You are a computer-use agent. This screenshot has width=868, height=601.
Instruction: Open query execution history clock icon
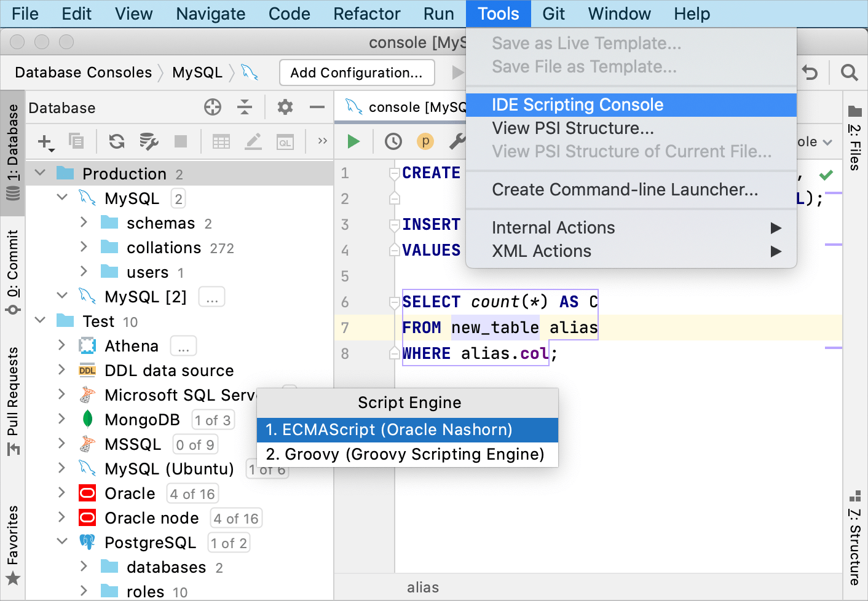[393, 141]
